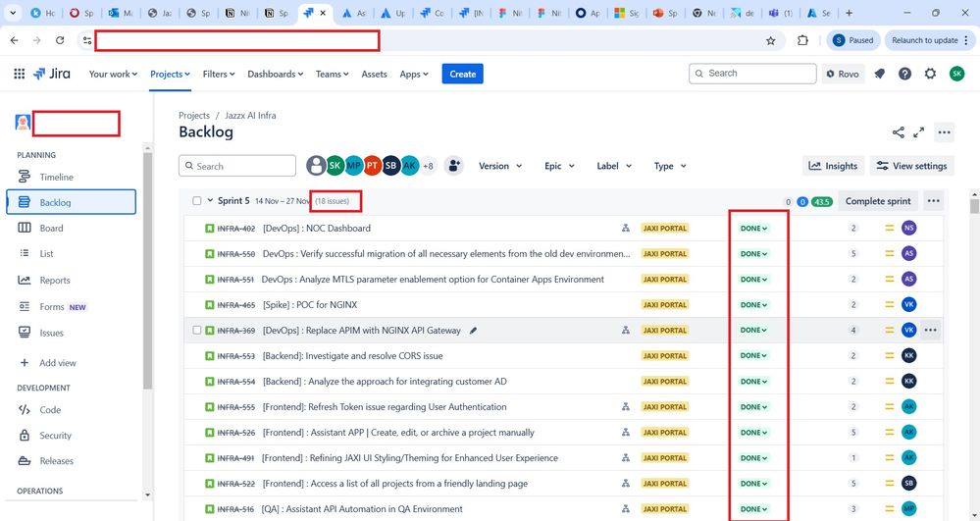
Task: Change the DONE status of INFRA-402
Action: 753,229
